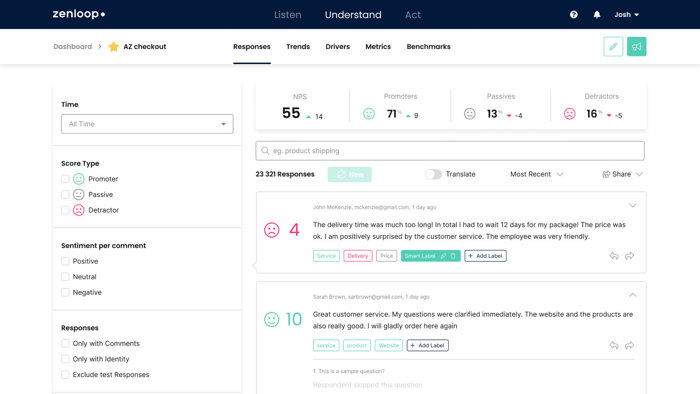
Task: Collapse Sarah Brown's response card
Action: [633, 295]
